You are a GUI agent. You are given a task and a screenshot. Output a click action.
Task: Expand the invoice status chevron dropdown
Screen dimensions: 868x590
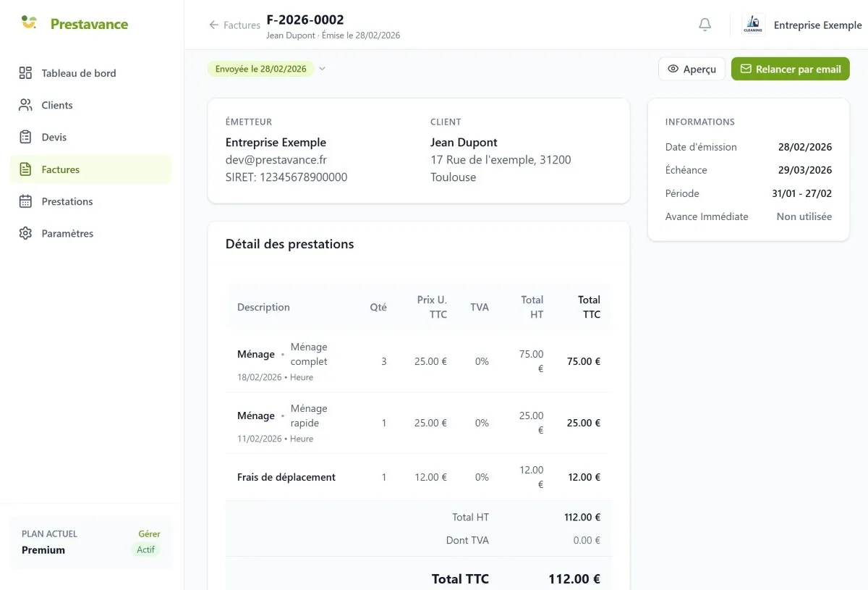323,69
